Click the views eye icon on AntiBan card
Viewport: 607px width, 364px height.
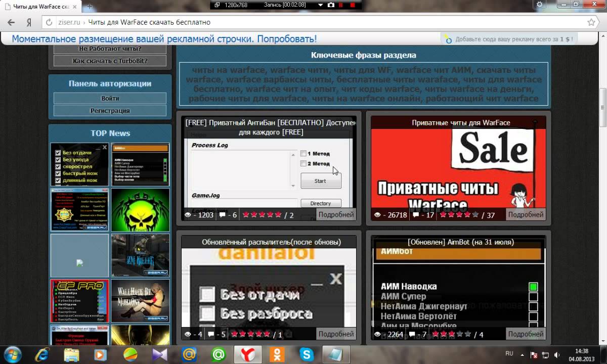pyautogui.click(x=188, y=215)
